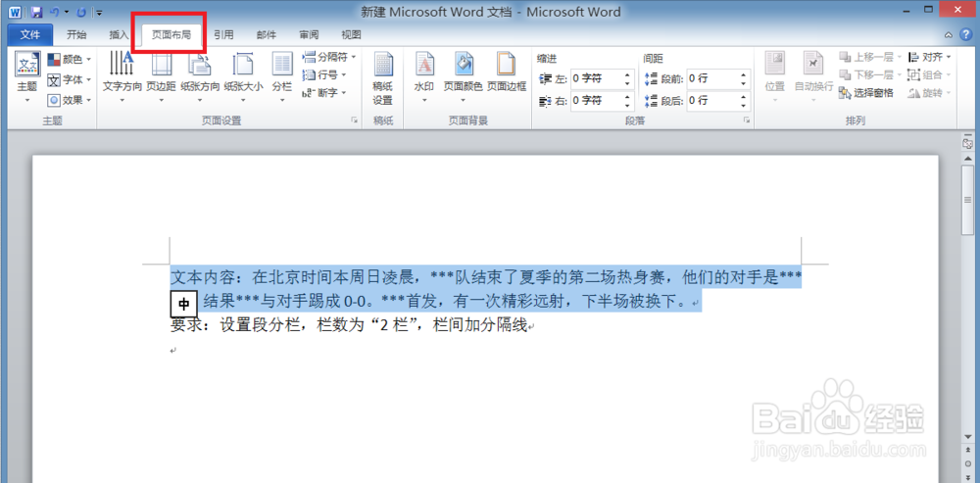Switch to References (引用) tab
Image resolution: width=980 pixels, height=483 pixels.
(223, 34)
